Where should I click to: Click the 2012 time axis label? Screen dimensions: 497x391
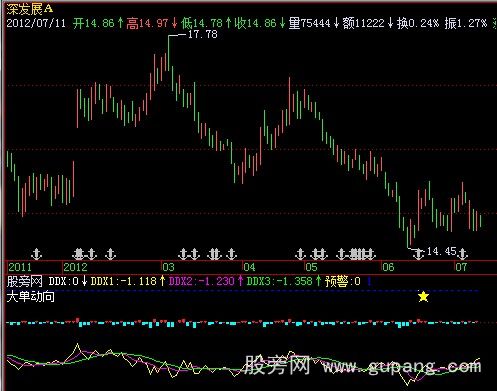[75, 267]
